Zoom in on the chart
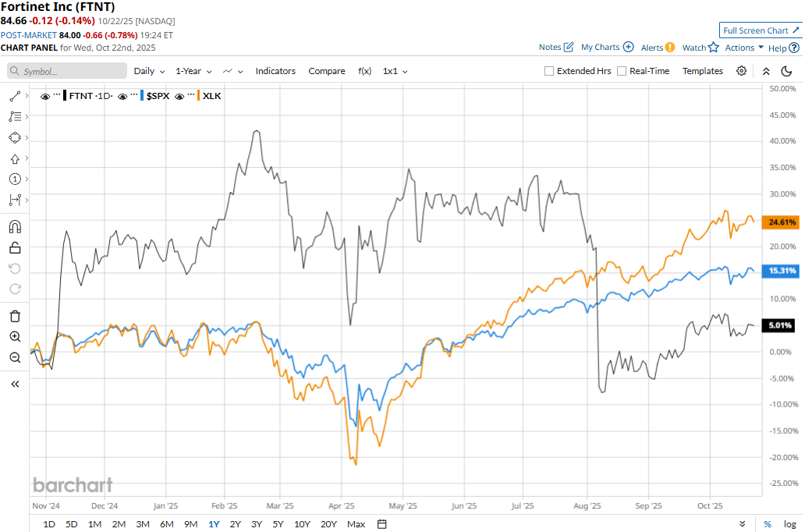The width and height of the screenshot is (805, 532). tap(15, 337)
